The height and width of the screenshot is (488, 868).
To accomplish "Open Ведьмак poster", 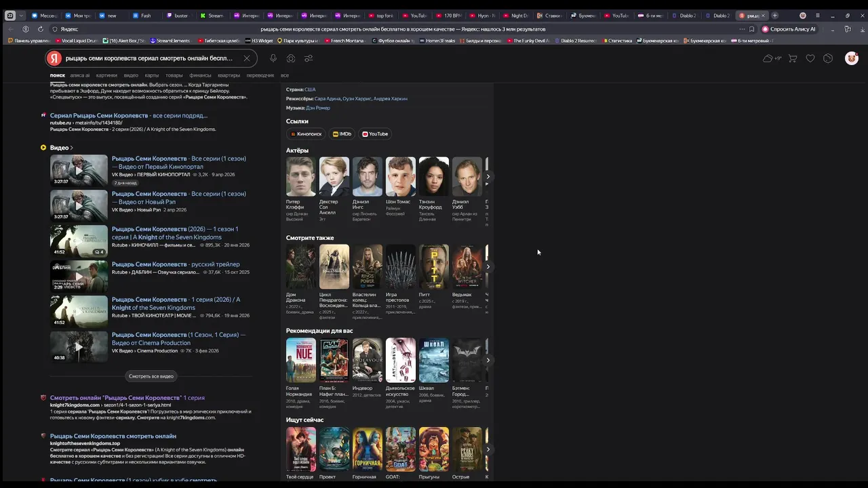I will tap(467, 267).
